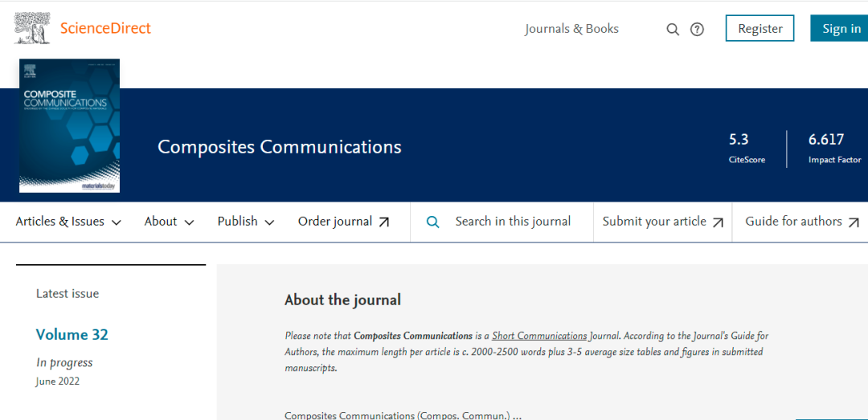Open the search magnifier icon in header
The image size is (868, 420).
[673, 30]
